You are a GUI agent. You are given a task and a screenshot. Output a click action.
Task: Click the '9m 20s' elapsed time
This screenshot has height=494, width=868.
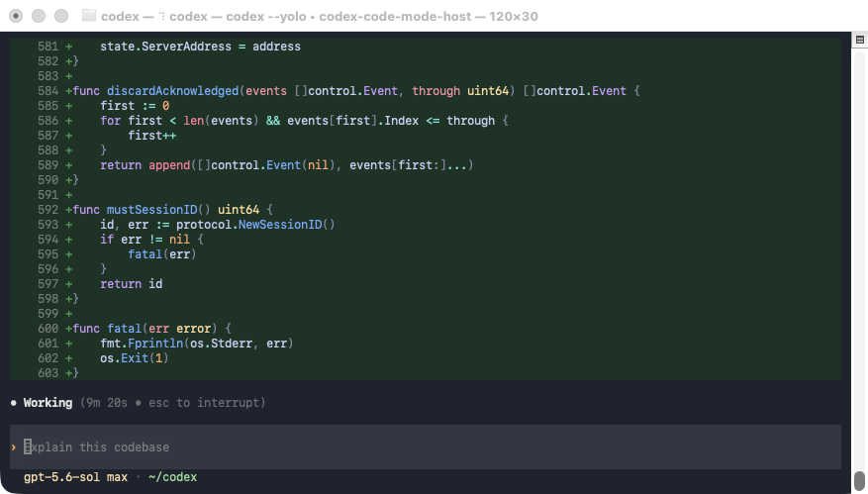[x=107, y=403]
